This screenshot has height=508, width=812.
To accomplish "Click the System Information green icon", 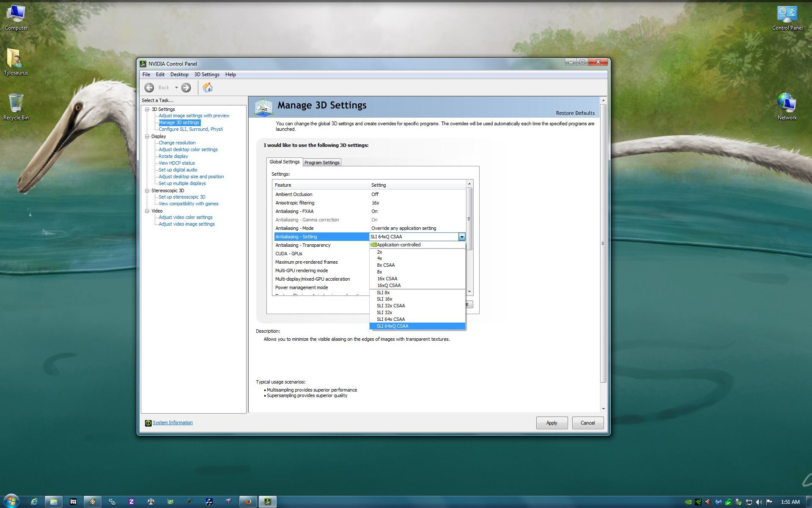I will 148,423.
